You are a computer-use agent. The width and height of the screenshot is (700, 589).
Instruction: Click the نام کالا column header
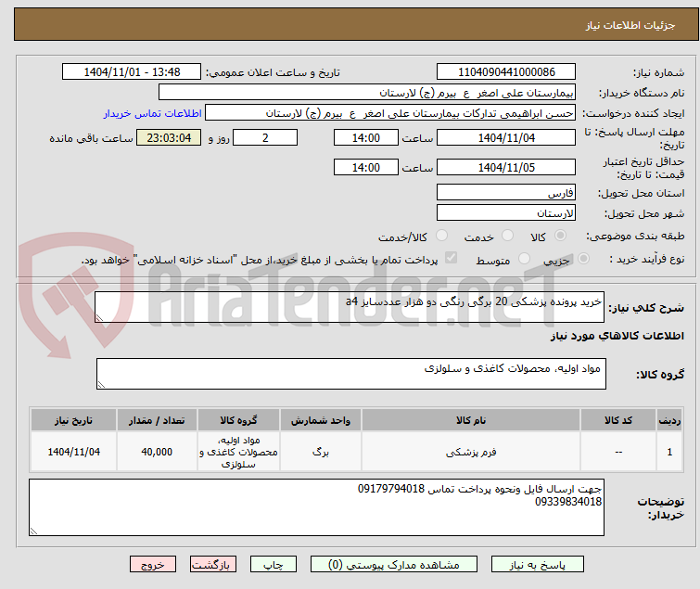tap(471, 420)
